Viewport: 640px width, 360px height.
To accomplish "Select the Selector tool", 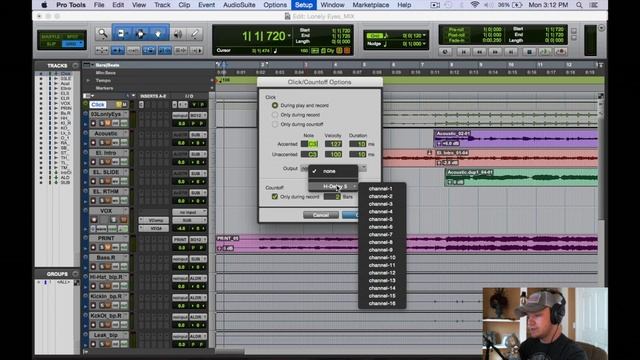I will click(140, 34).
